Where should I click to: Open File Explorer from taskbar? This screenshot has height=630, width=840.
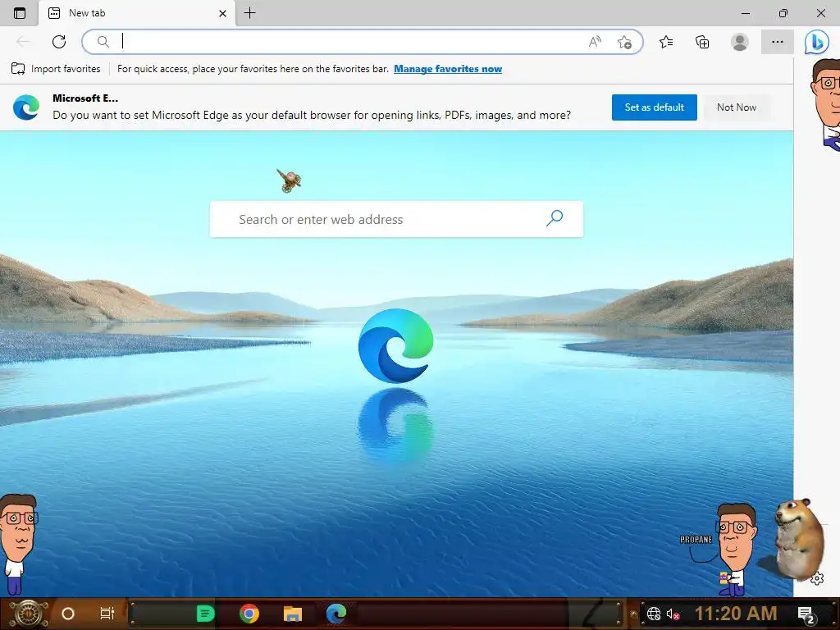[293, 614]
